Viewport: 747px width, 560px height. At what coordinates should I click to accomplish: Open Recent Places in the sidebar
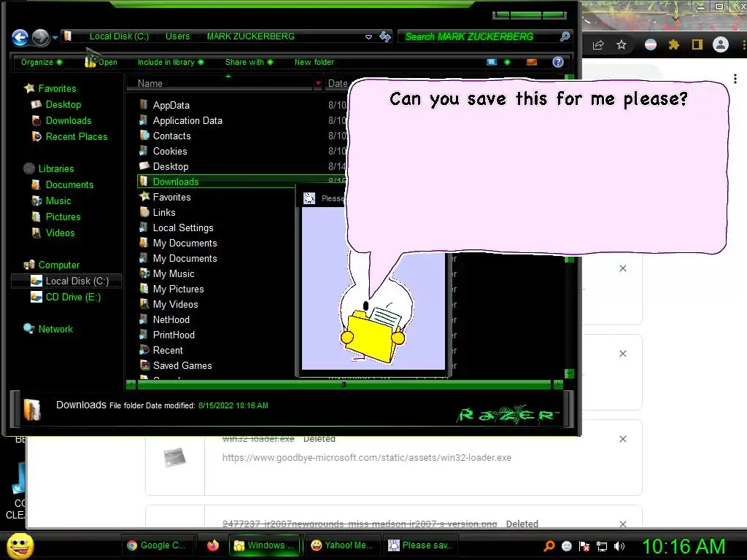click(77, 136)
